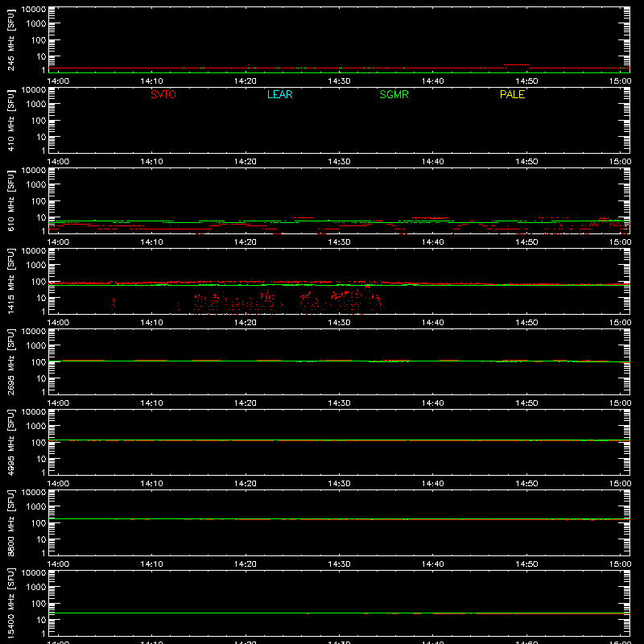Click 14:40 time label under 1415 MHz plot

(x=432, y=323)
